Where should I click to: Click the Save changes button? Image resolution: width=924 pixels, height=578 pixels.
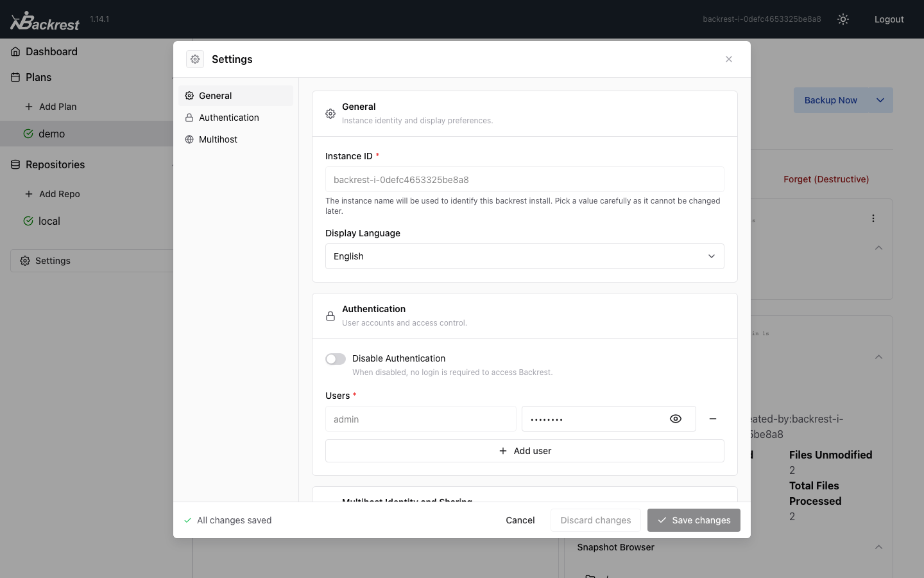pos(694,520)
